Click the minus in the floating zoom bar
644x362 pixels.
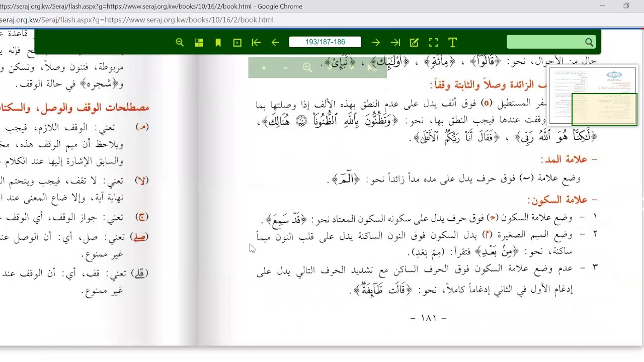tap(286, 68)
